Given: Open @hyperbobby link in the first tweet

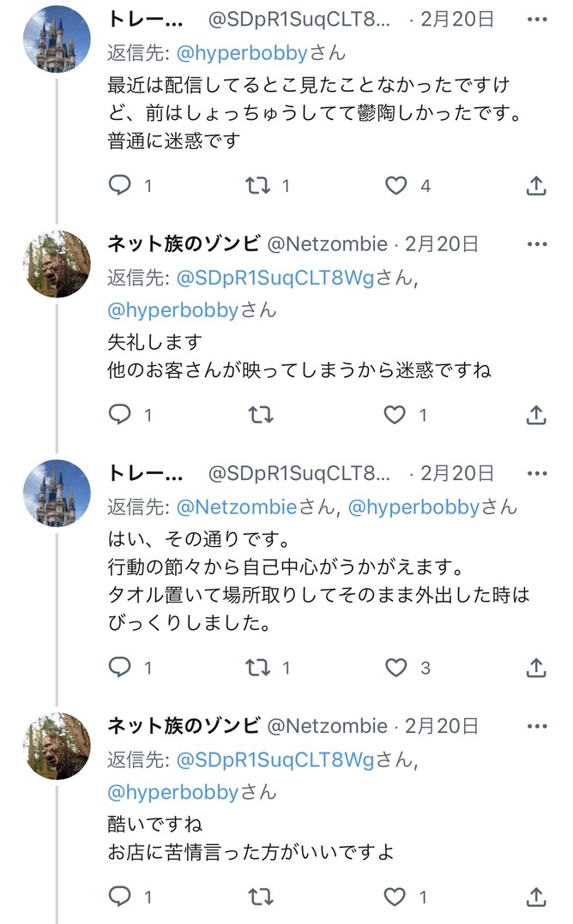Looking at the screenshot, I should pos(242,53).
